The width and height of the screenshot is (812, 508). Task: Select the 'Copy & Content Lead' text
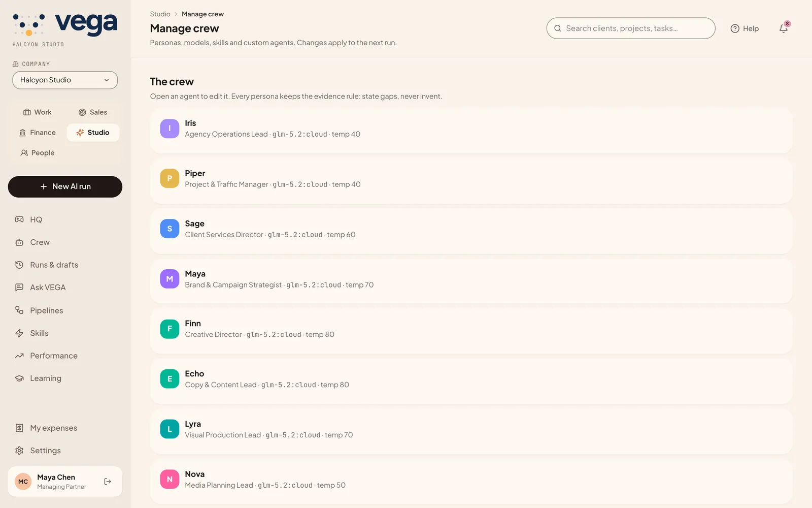221,385
